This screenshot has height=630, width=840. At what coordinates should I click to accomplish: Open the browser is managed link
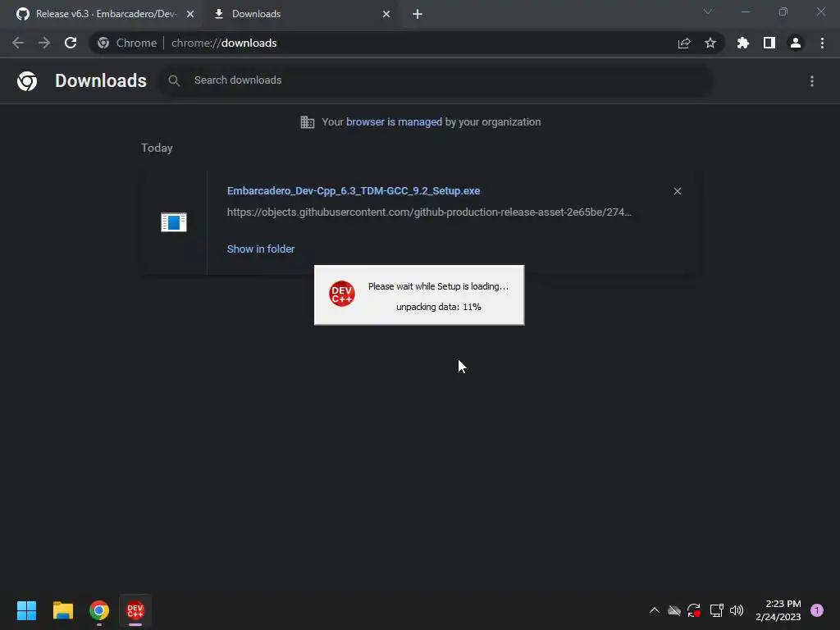point(394,121)
